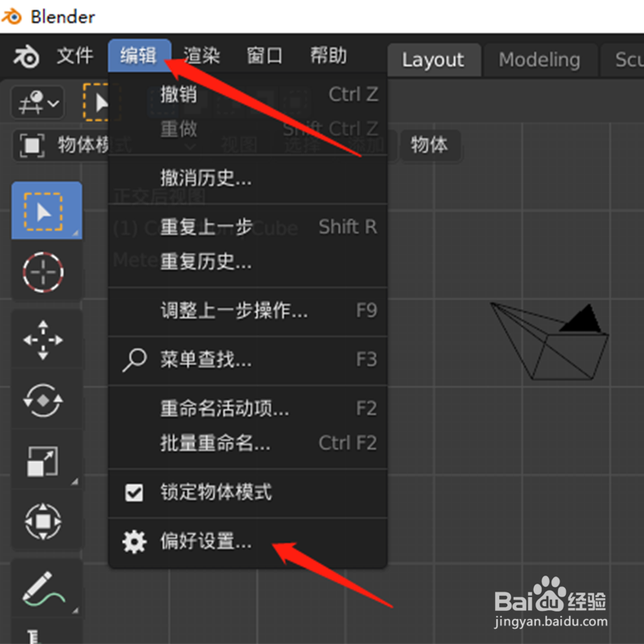Image resolution: width=644 pixels, height=644 pixels.
Task: Open the editor type dropdown
Action: click(x=38, y=103)
